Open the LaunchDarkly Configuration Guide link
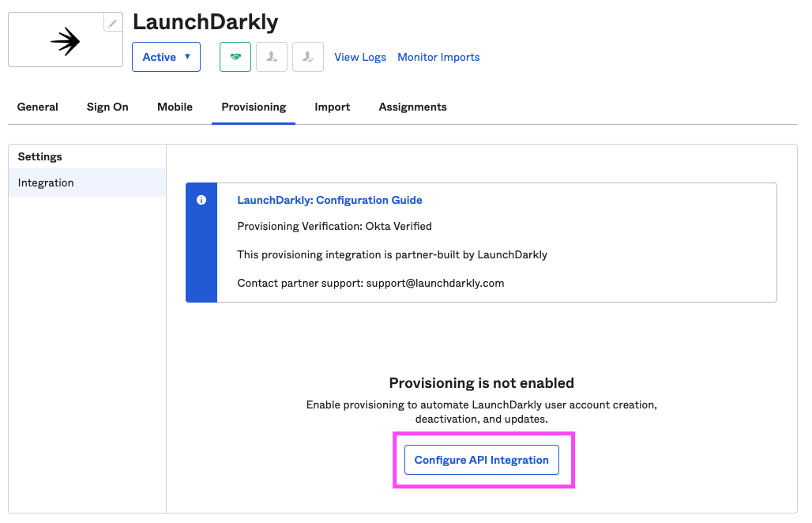This screenshot has height=523, width=812. (x=329, y=200)
